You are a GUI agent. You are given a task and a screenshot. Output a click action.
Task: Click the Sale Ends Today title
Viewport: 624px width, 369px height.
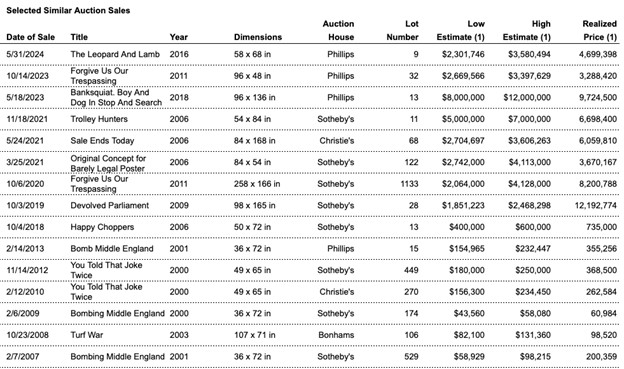[102, 141]
